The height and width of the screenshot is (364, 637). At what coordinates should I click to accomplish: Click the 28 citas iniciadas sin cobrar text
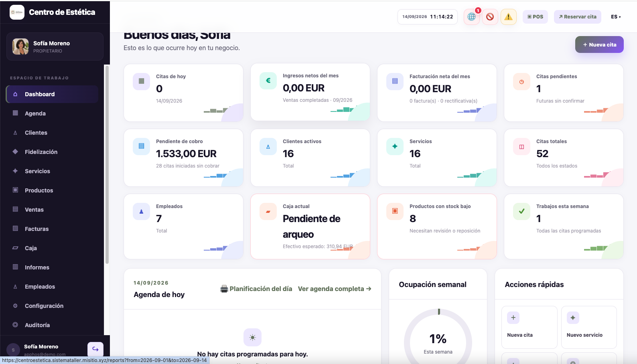(188, 166)
